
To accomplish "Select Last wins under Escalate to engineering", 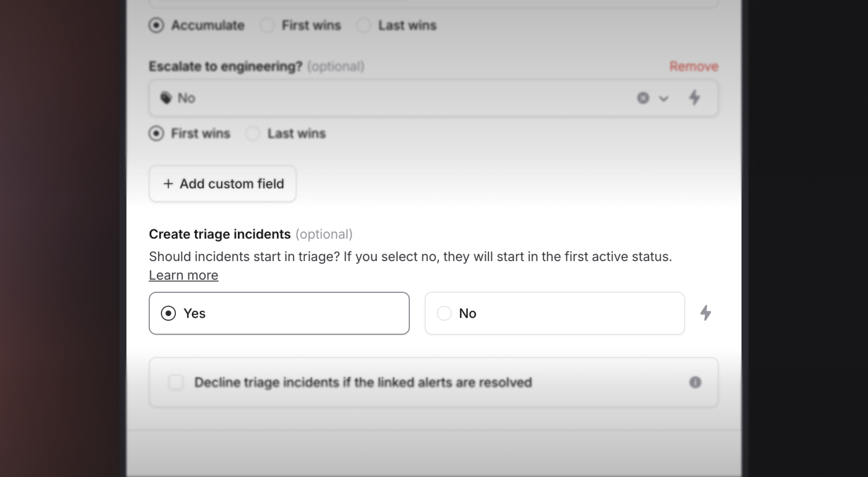I will (x=253, y=134).
